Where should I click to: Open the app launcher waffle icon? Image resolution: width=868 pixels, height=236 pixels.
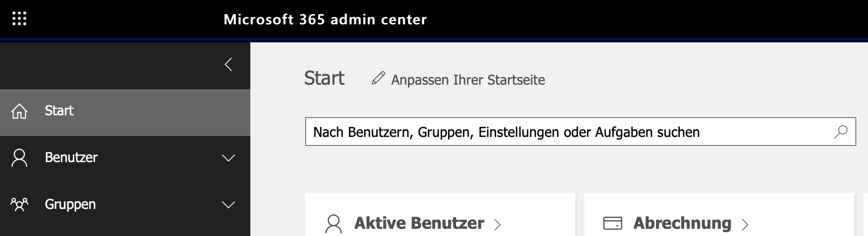pyautogui.click(x=19, y=19)
